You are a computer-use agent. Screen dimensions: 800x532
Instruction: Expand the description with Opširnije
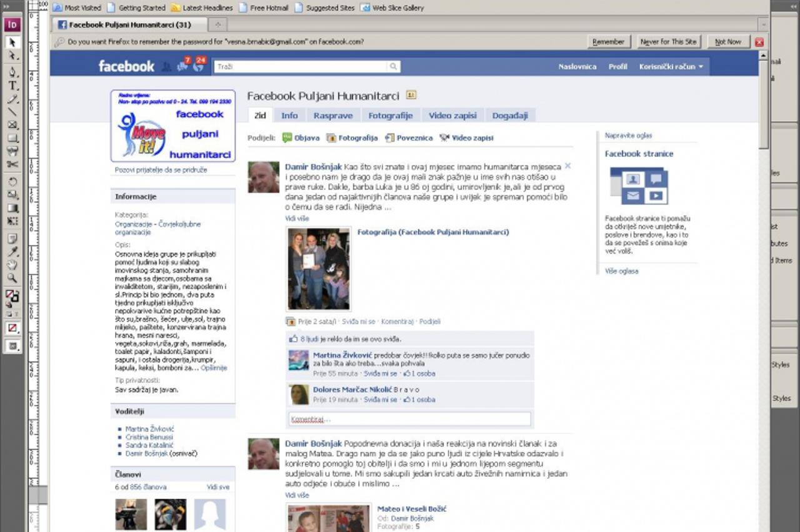tap(214, 368)
